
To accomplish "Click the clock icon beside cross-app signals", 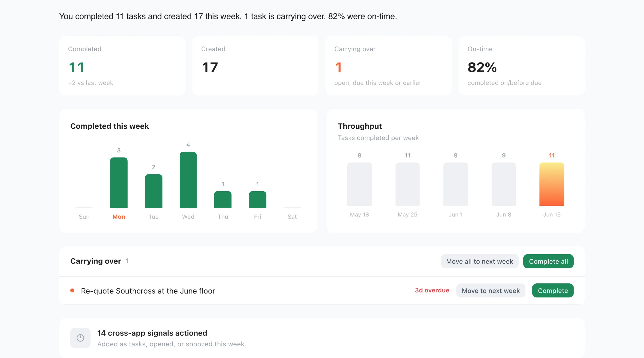I will [80, 338].
